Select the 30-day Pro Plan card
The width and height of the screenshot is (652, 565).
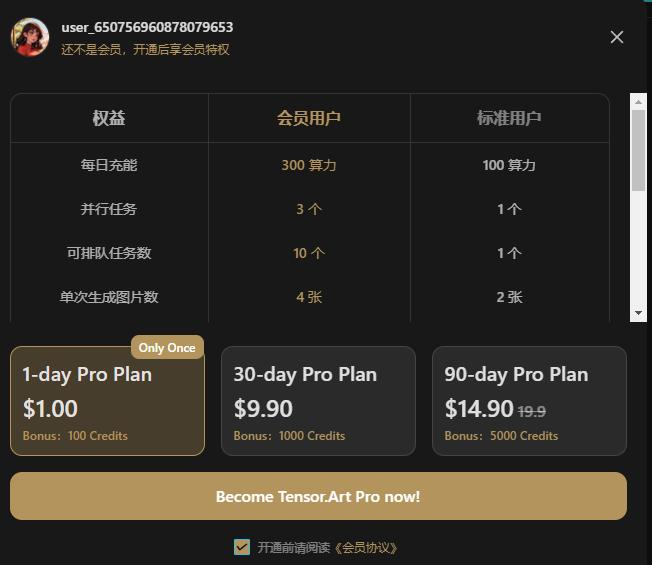coord(318,401)
